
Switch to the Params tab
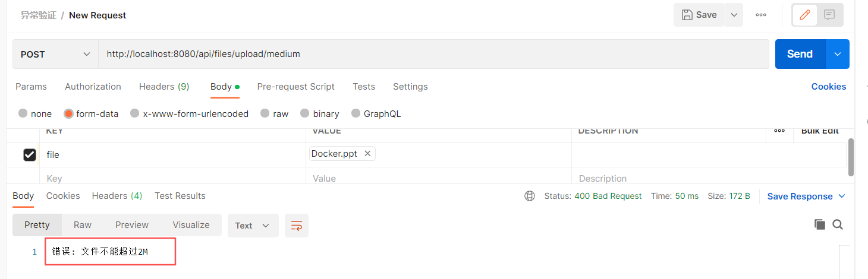(x=31, y=87)
